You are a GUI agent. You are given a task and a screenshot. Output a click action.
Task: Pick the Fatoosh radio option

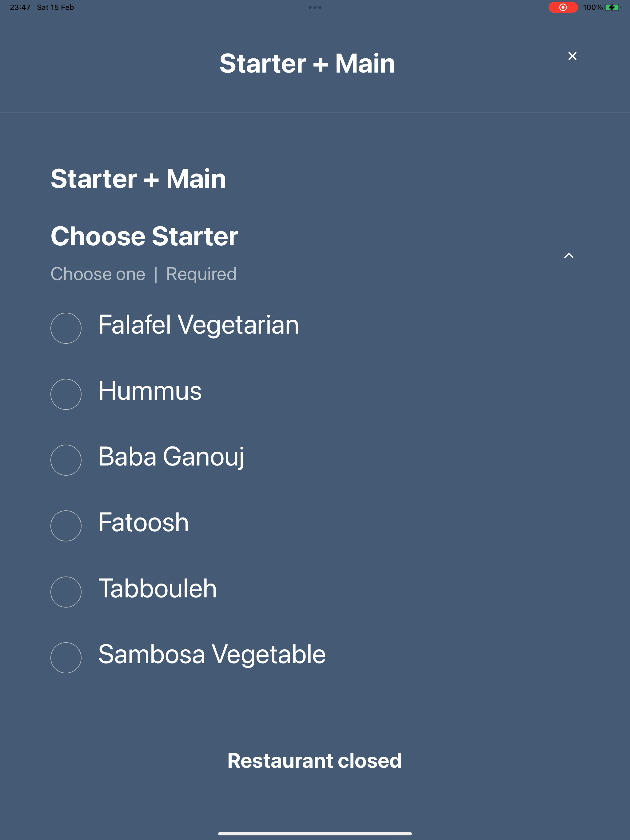[66, 526]
